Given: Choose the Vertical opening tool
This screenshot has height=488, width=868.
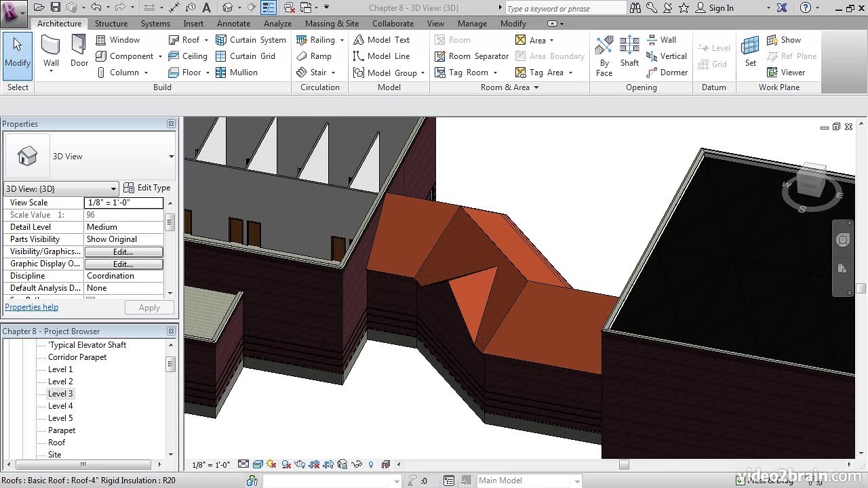Looking at the screenshot, I should pos(667,56).
